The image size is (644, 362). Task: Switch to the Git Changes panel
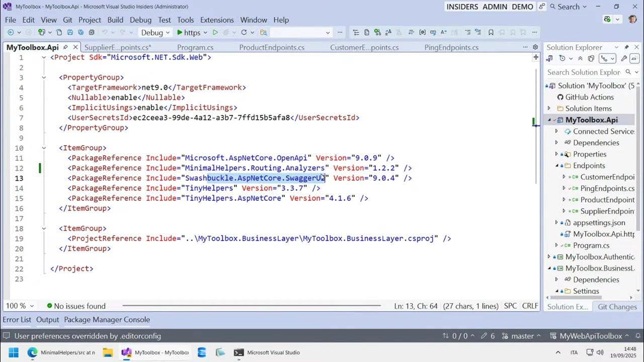point(617,307)
